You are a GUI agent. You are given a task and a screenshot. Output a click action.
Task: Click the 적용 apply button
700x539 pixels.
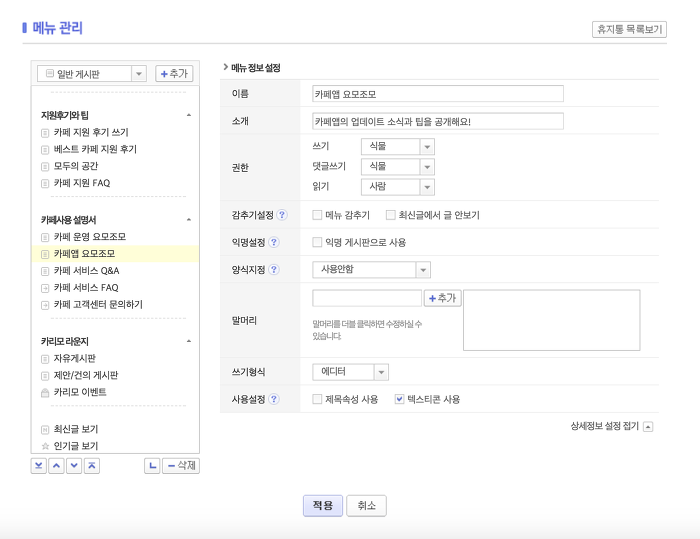[323, 506]
